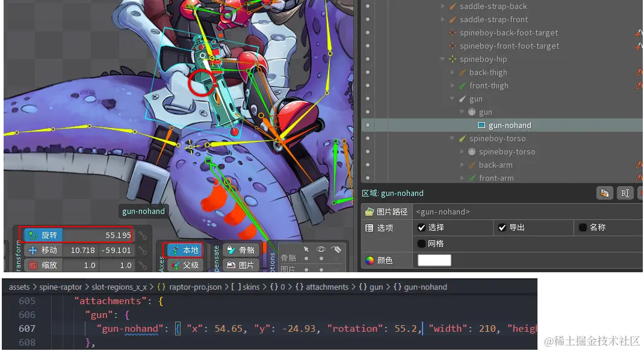
Task: Toggle 骨骼 visibility dot under eye column
Action: pos(321,258)
